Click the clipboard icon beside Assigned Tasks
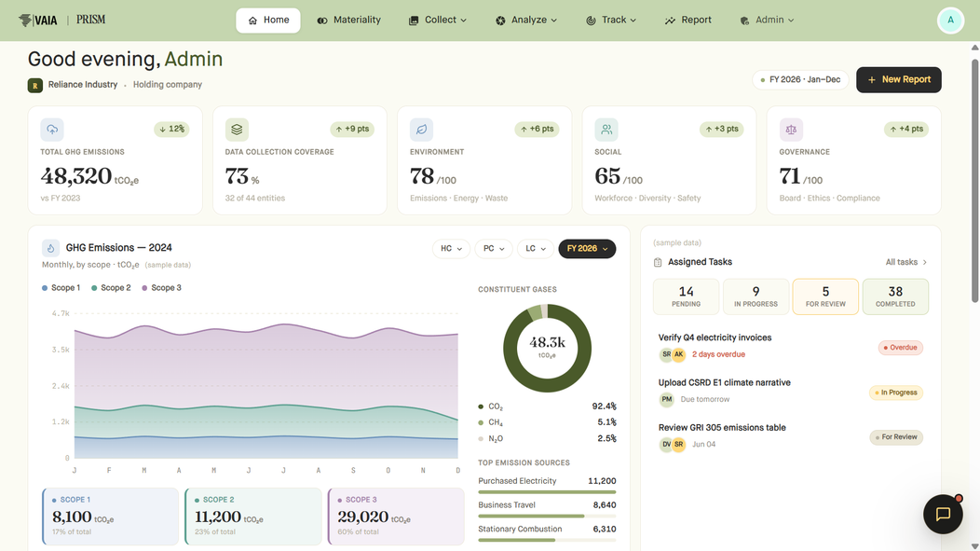 [x=658, y=263]
